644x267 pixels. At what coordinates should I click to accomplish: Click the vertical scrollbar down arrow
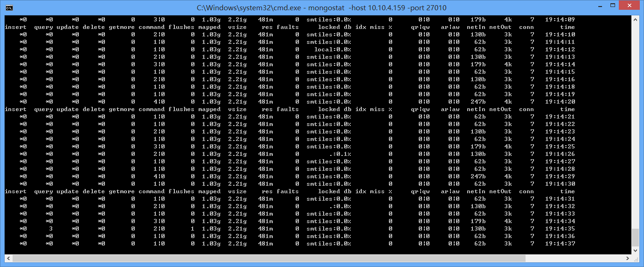[x=635, y=250]
